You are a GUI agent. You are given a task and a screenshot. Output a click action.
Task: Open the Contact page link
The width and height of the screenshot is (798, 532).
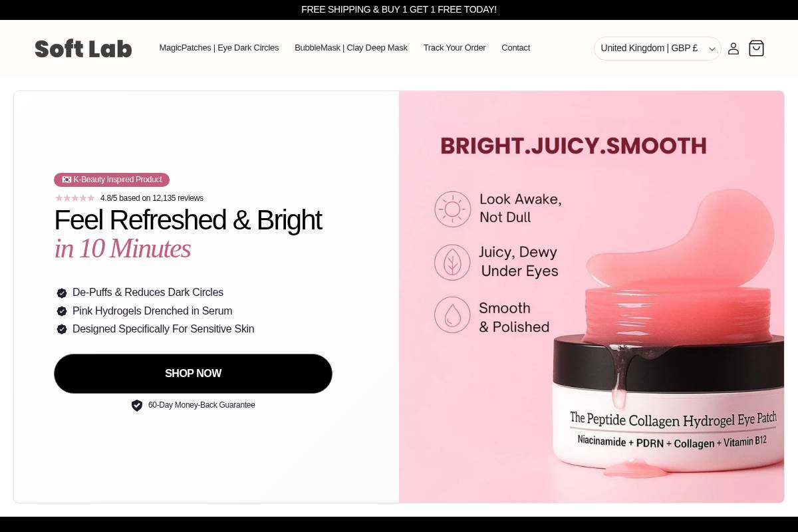coord(515,48)
